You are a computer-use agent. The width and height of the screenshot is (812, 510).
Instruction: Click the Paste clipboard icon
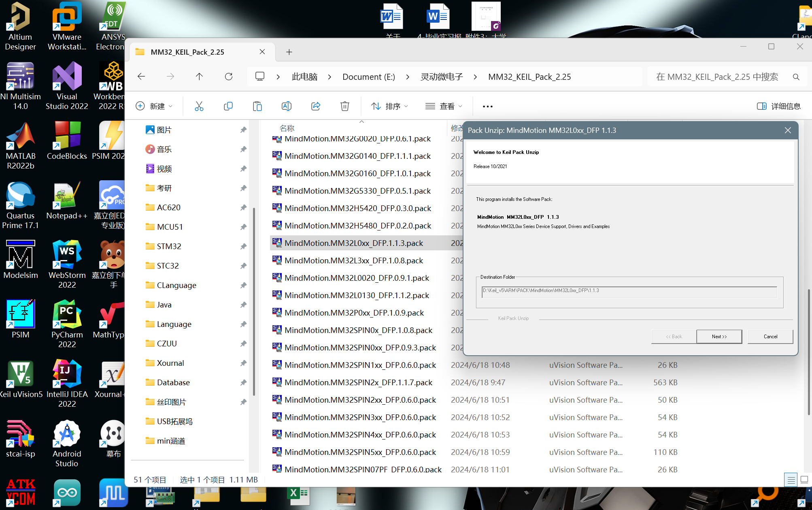(x=257, y=106)
